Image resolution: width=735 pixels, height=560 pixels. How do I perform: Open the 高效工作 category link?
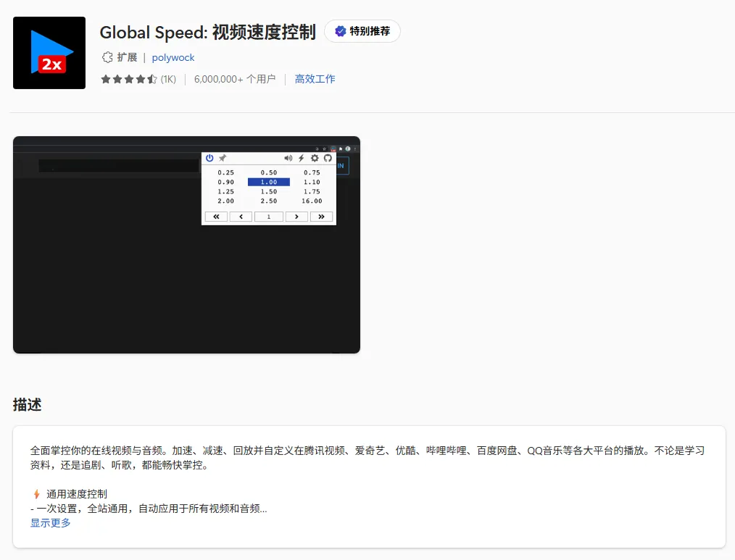315,79
